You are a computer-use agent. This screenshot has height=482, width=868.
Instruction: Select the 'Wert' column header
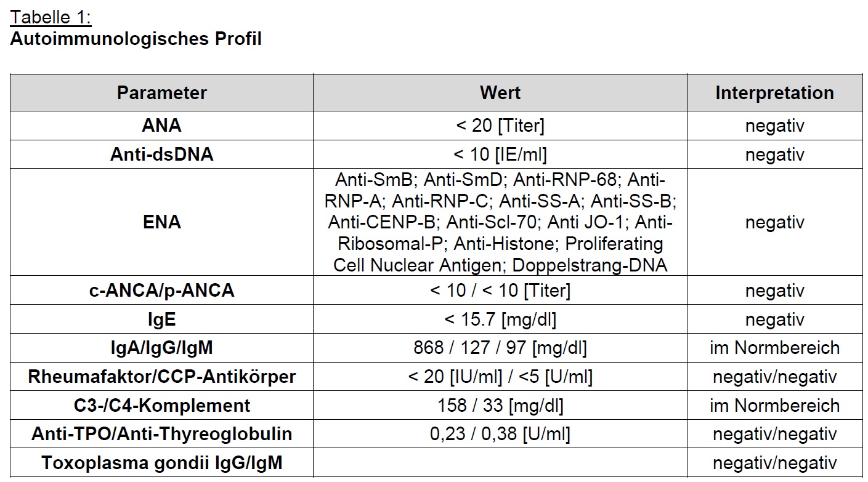500,93
